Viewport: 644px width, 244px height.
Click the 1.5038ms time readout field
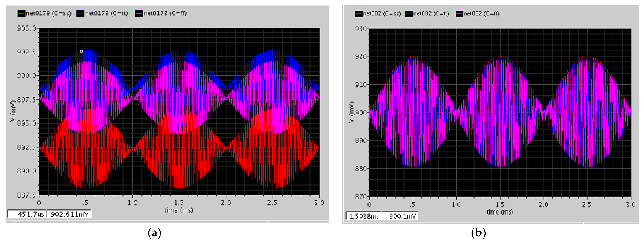coord(364,216)
